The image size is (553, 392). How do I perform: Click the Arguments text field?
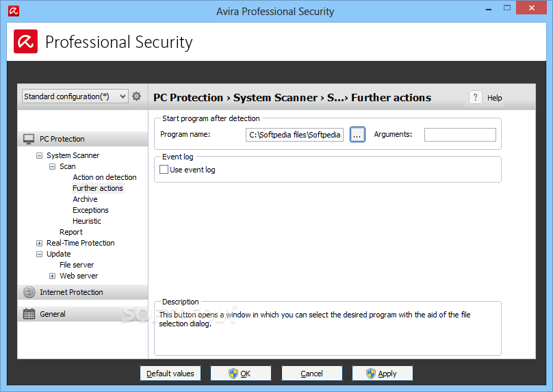(460, 135)
